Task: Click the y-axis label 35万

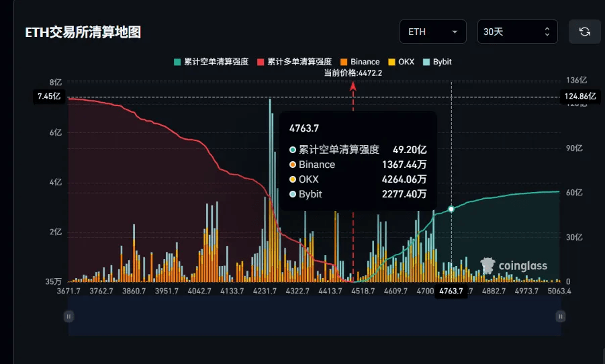Action: 54,281
